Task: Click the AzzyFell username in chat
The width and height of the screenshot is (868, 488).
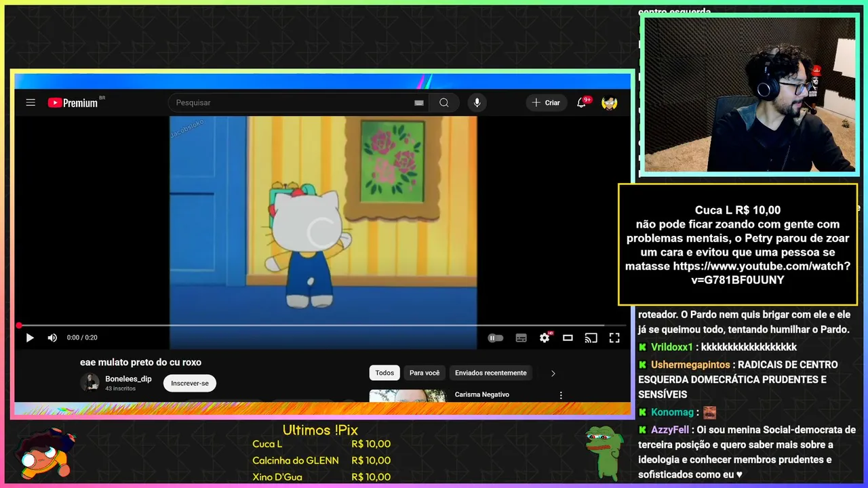Action: tap(670, 430)
